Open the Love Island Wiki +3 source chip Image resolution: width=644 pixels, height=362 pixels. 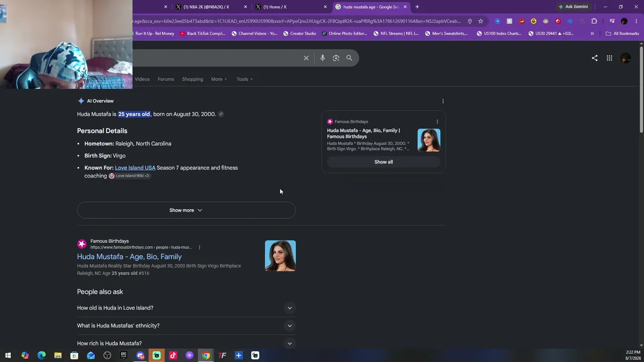[x=130, y=176]
